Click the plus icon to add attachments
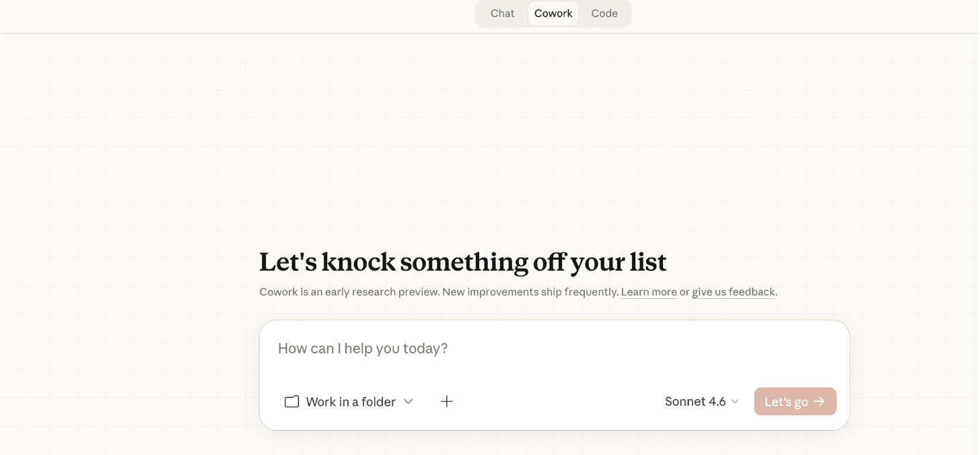The height and width of the screenshot is (455, 980). pos(447,402)
